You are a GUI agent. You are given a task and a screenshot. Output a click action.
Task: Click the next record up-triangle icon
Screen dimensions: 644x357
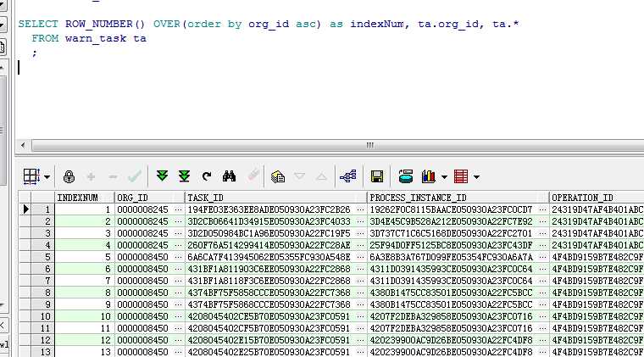point(322,176)
